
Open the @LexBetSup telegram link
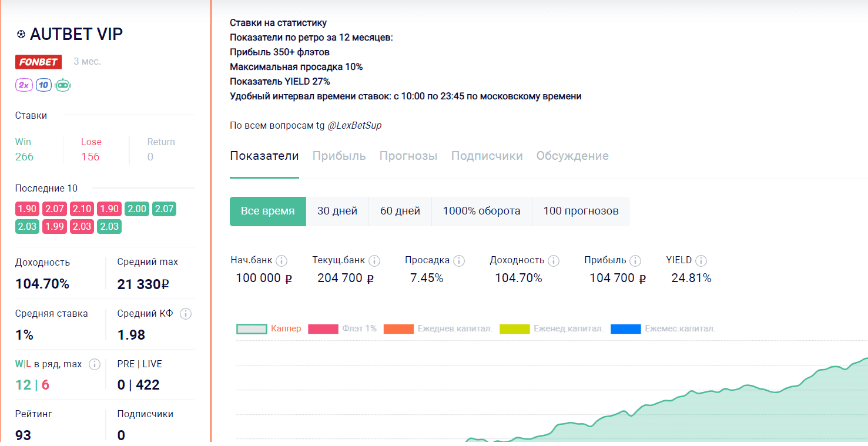(354, 126)
